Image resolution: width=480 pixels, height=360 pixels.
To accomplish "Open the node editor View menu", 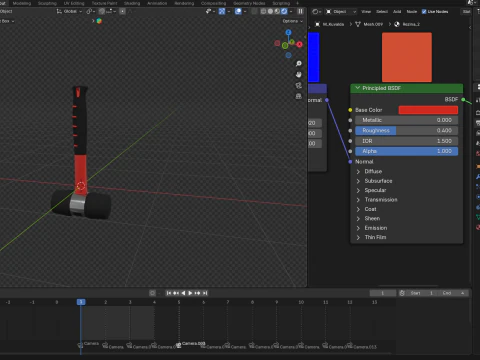I will click(x=366, y=12).
